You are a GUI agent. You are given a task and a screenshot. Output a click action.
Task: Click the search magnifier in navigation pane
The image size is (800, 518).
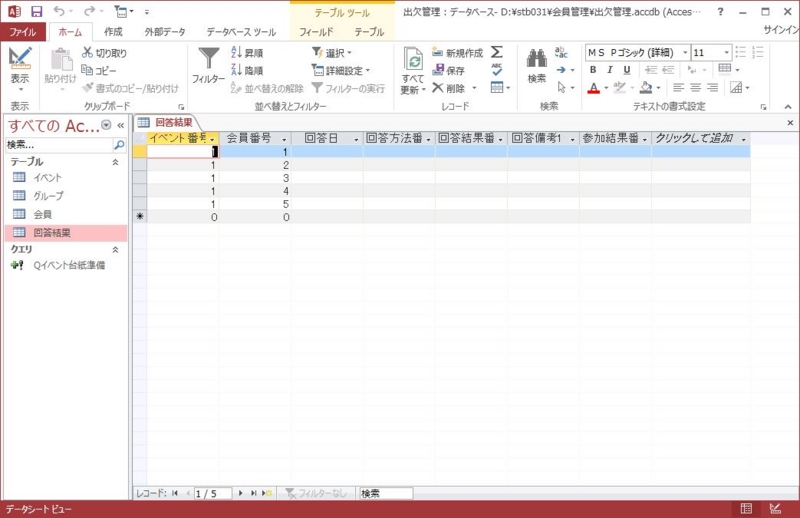pos(119,145)
